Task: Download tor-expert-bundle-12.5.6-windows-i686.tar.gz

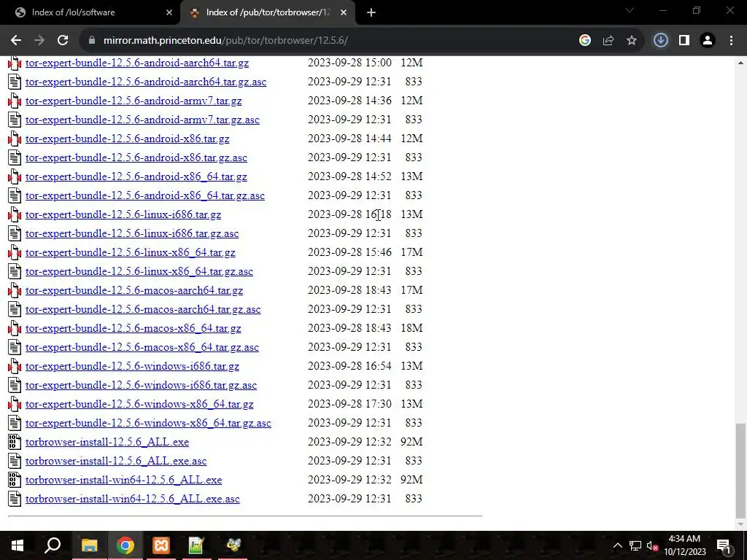Action: [x=133, y=366]
